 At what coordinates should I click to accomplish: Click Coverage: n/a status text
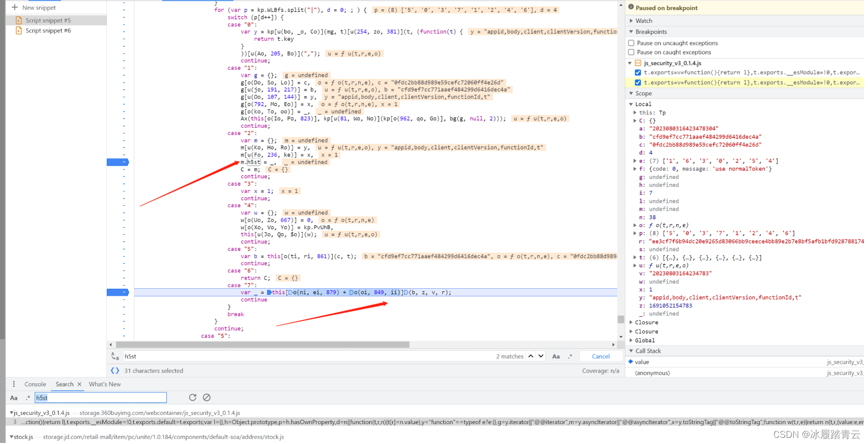600,371
